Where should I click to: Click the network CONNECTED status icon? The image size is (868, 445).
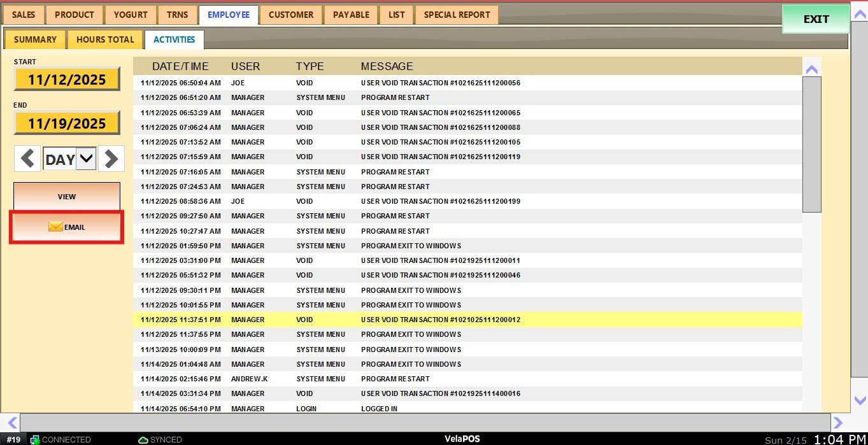pos(35,439)
